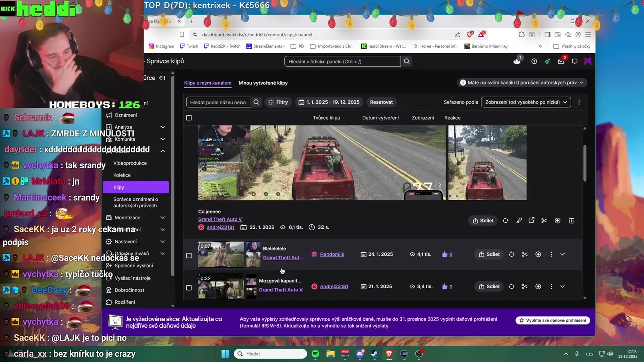Click the Resetovat button
Viewport: 644px width, 362px height.
click(x=381, y=102)
